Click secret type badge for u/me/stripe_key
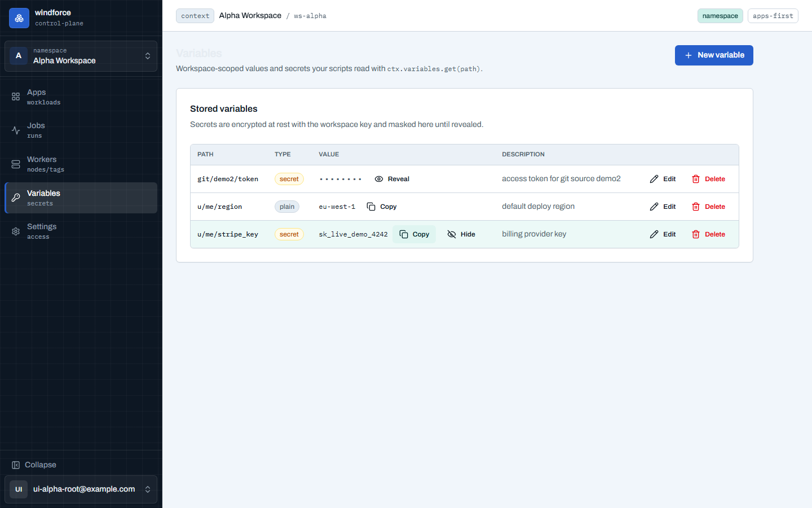 tap(289, 234)
